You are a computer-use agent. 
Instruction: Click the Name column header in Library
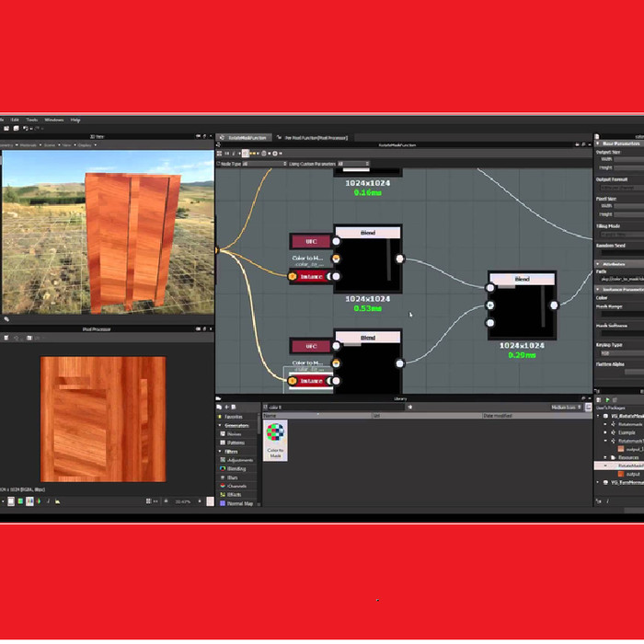[271, 416]
